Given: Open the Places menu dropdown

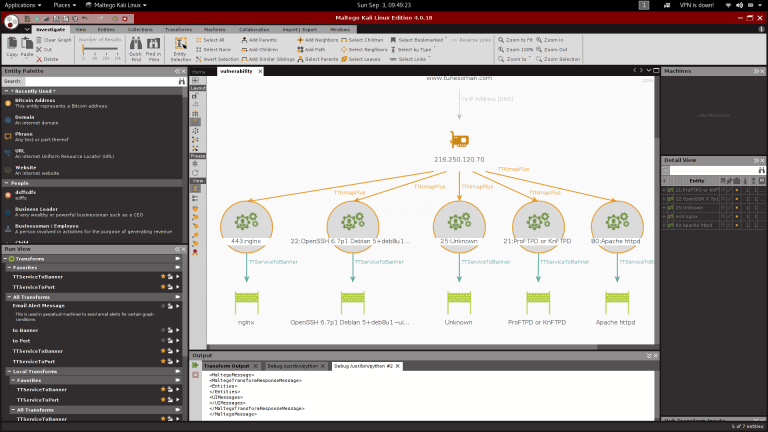Looking at the screenshot, I should [x=65, y=5].
